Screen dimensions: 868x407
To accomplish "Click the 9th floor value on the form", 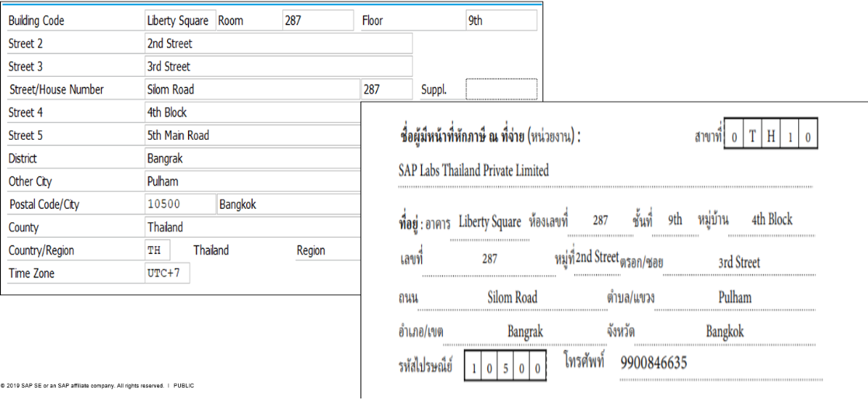I will pos(675,220).
